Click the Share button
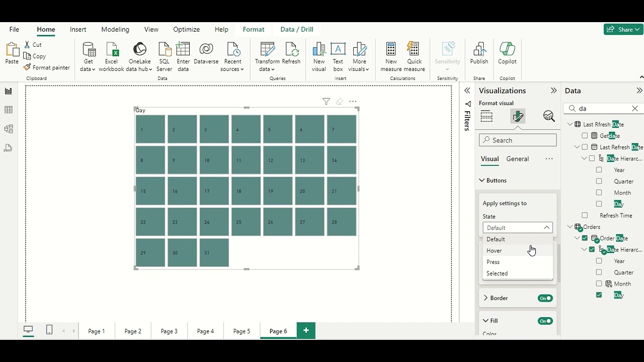This screenshot has height=362, width=644. click(623, 29)
